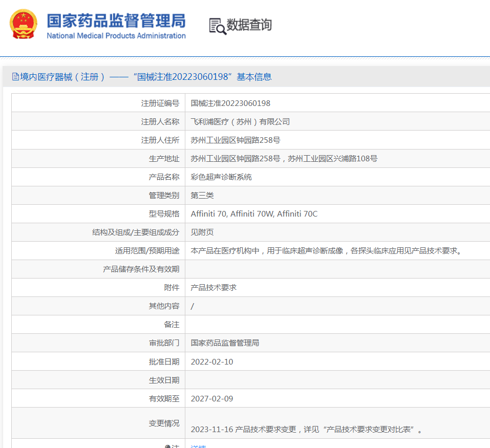This screenshot has width=490, height=448.
Task: Select 飞利浦医疗（苏州）有限公司 value
Action: [240, 122]
